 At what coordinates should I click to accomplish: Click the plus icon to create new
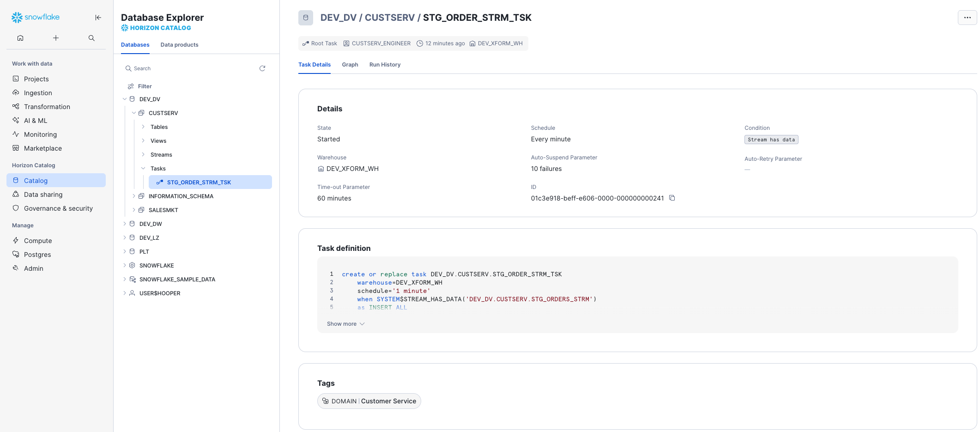pos(56,38)
